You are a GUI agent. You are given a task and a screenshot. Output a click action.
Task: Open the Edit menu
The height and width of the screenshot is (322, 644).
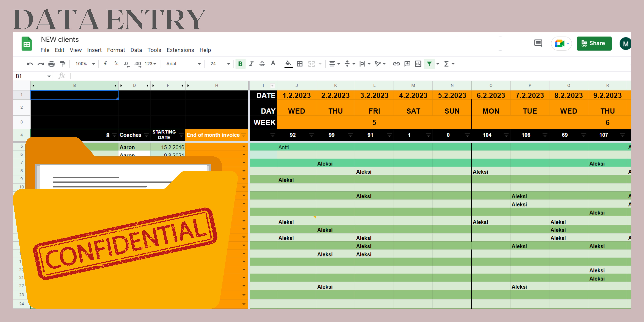point(60,50)
